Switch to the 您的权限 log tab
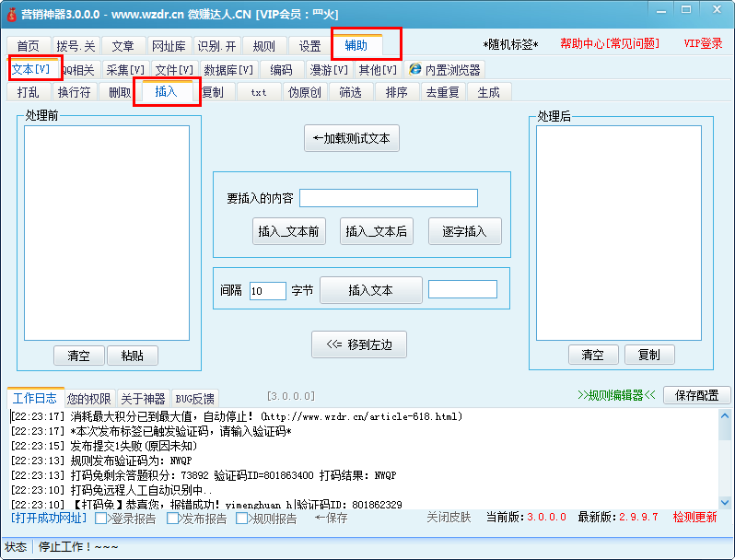The image size is (735, 560). coord(89,399)
